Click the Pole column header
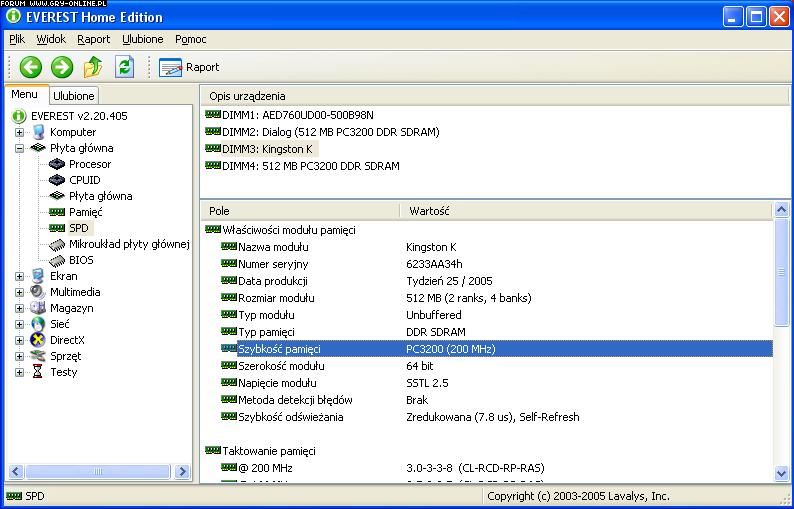This screenshot has width=794, height=509. (x=300, y=211)
